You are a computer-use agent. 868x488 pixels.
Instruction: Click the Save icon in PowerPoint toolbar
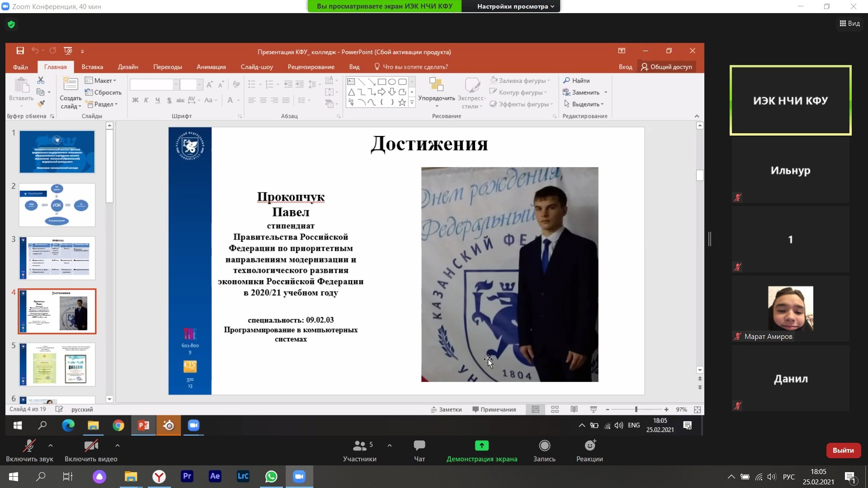(20, 51)
